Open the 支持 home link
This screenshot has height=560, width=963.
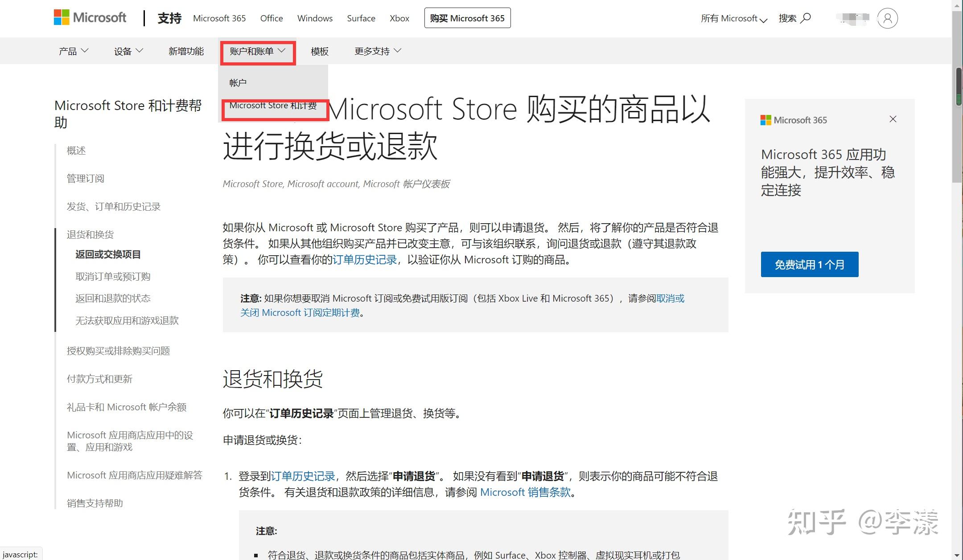click(169, 18)
